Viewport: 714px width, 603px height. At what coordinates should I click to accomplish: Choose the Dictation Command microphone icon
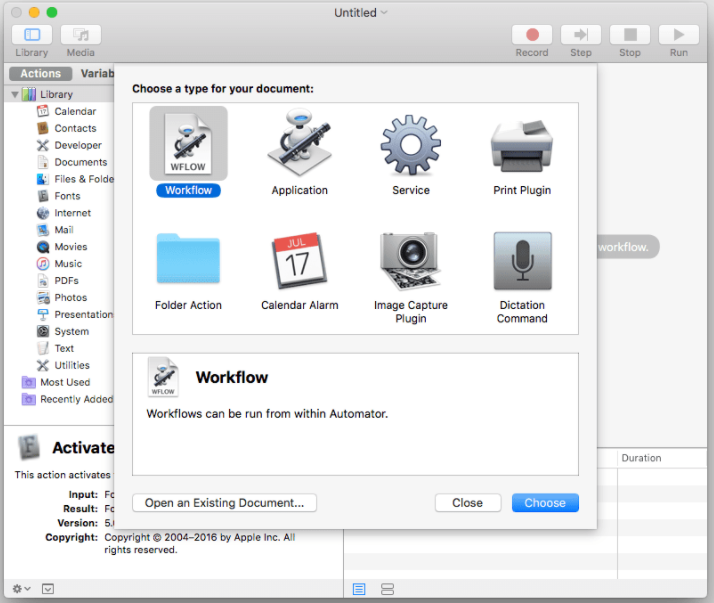click(x=522, y=261)
